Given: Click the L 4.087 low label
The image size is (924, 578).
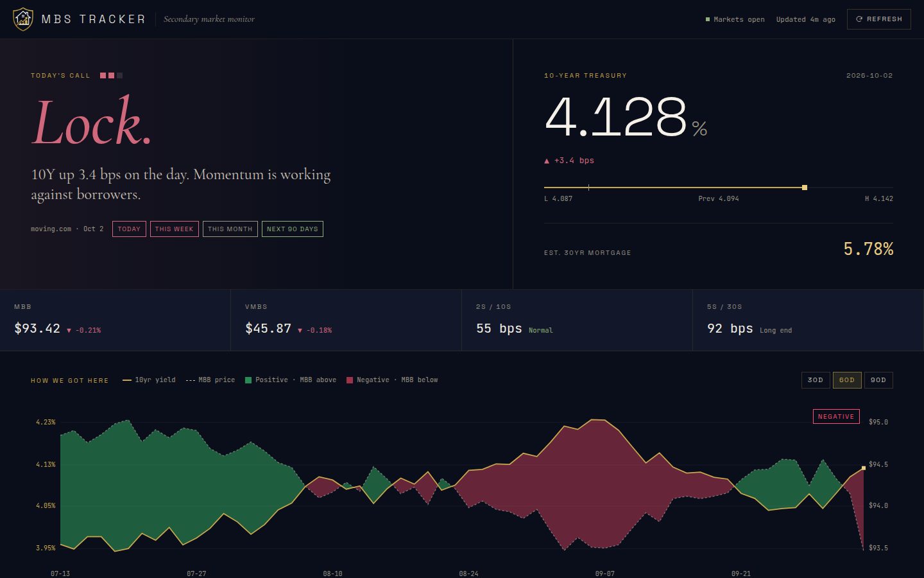Looking at the screenshot, I should pyautogui.click(x=558, y=199).
